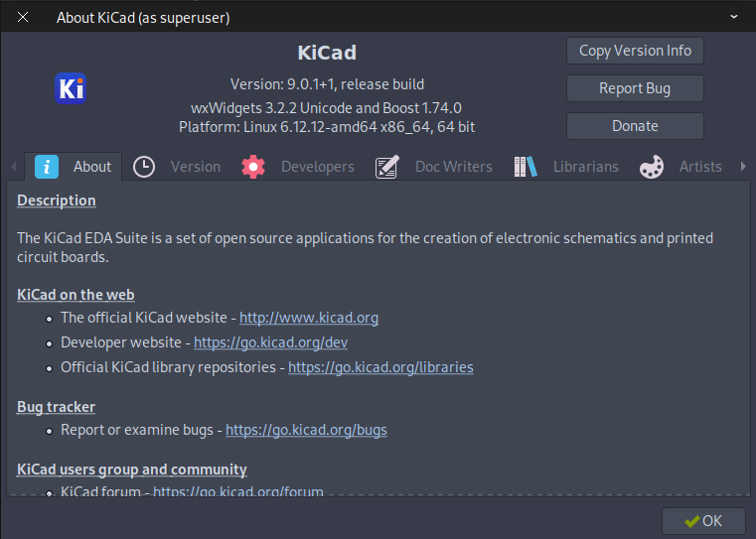Click the clock icon for Version

coord(144,167)
